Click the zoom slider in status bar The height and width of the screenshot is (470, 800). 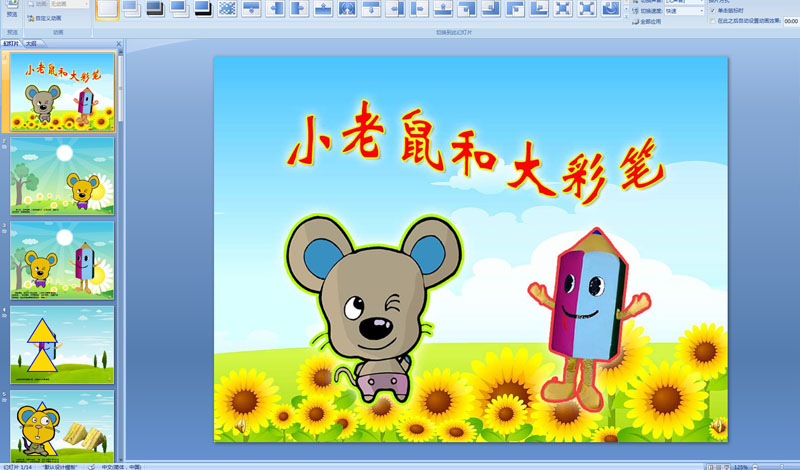pyautogui.click(x=780, y=467)
